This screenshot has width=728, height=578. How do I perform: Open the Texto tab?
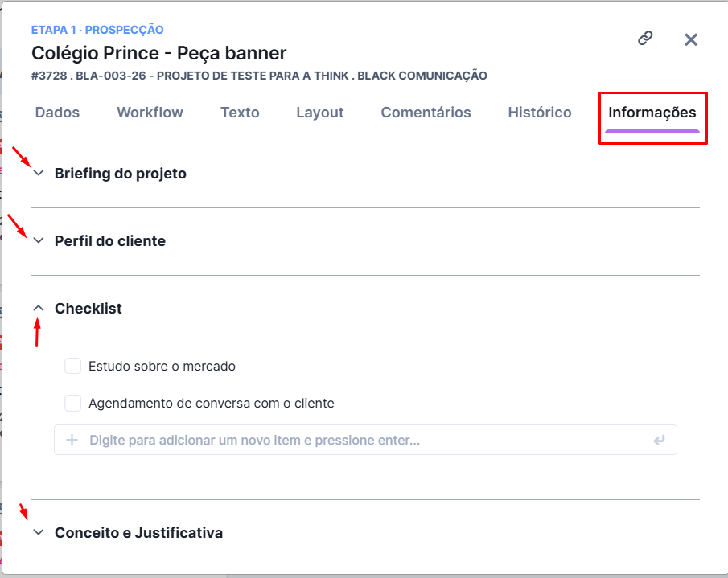pyautogui.click(x=240, y=113)
